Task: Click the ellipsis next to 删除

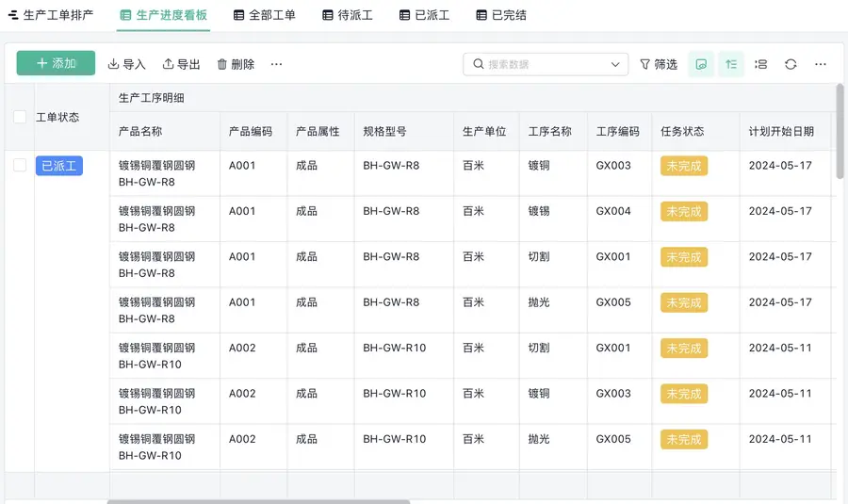Action: tap(276, 64)
